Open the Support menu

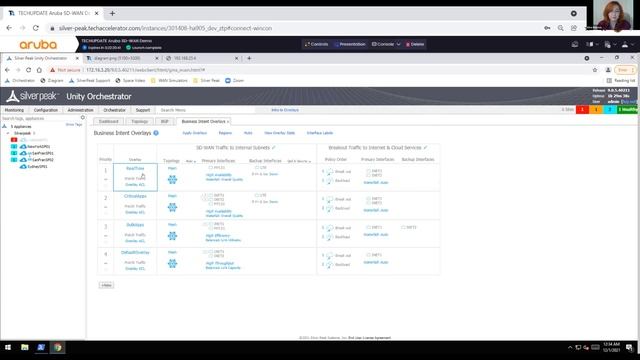coord(143,110)
